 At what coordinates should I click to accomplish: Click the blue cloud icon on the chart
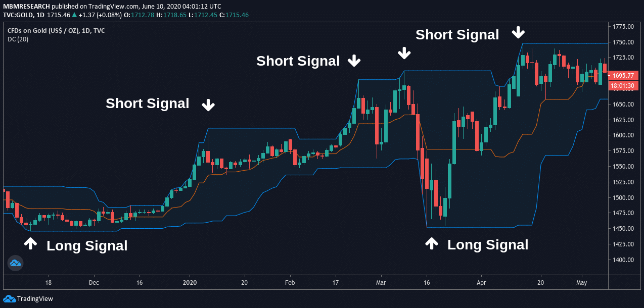tap(15, 263)
